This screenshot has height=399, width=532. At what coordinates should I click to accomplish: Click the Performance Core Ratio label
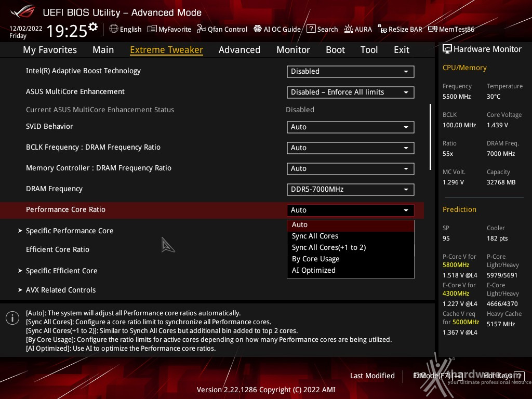click(x=65, y=210)
